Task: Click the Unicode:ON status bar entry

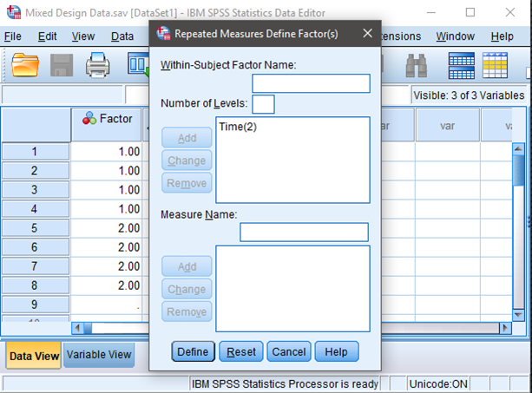Action: [x=438, y=383]
